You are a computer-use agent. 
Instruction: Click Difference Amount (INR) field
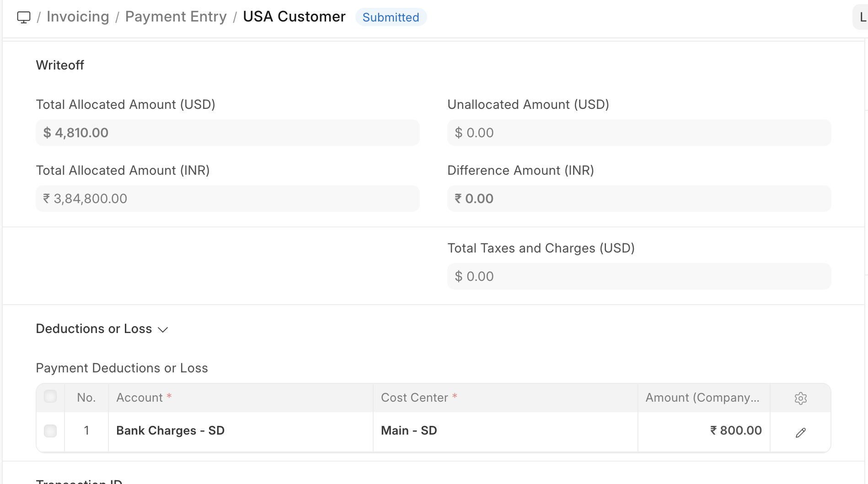coord(639,199)
